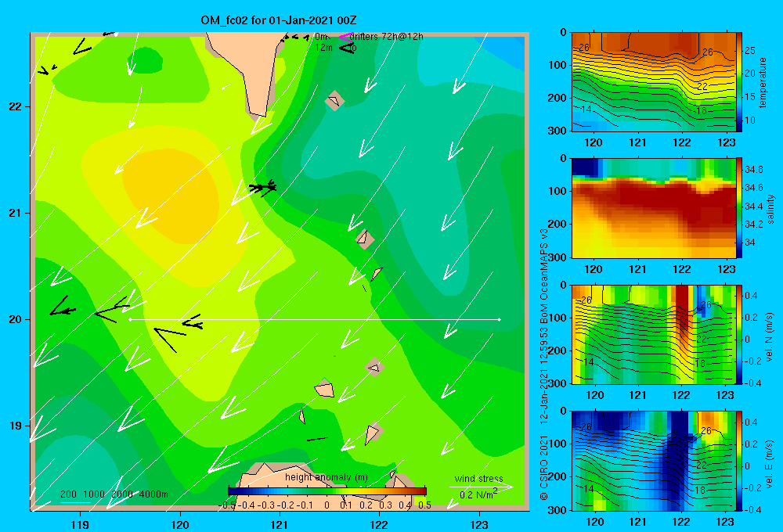Click the "4000m" depth contour label
This screenshot has width=783, height=532.
click(153, 494)
